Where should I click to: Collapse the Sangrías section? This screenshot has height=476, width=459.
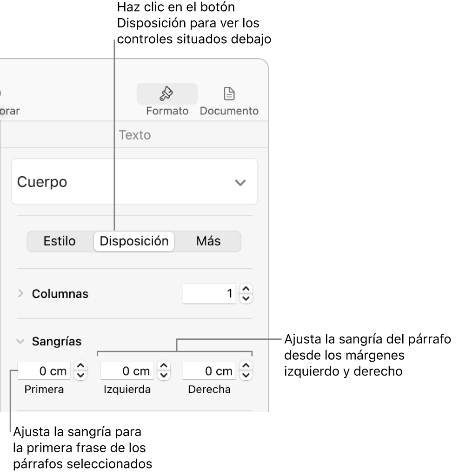[x=20, y=341]
